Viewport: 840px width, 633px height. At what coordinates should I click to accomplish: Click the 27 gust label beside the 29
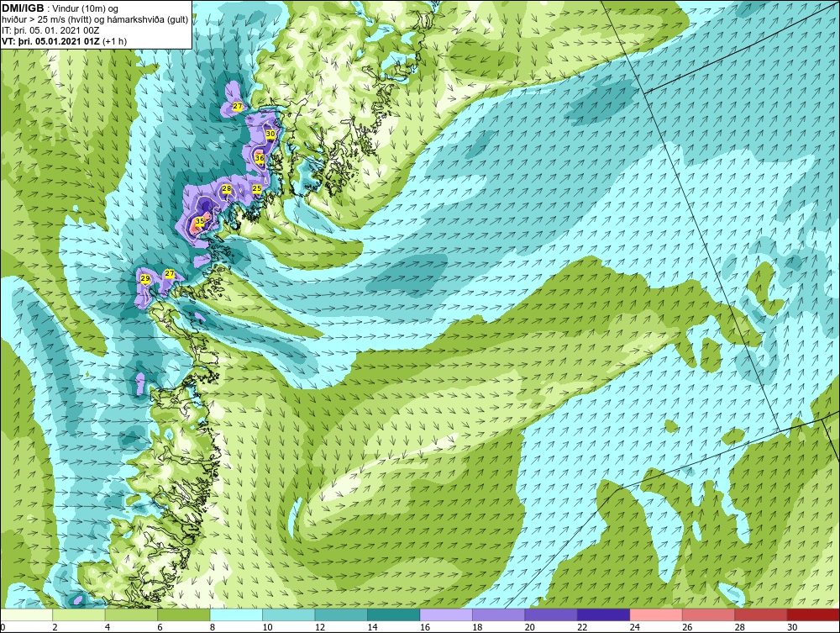coord(170,274)
